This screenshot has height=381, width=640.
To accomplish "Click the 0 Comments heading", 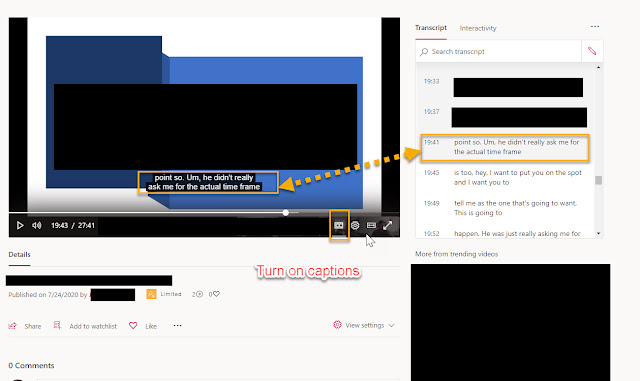I will click(31, 365).
